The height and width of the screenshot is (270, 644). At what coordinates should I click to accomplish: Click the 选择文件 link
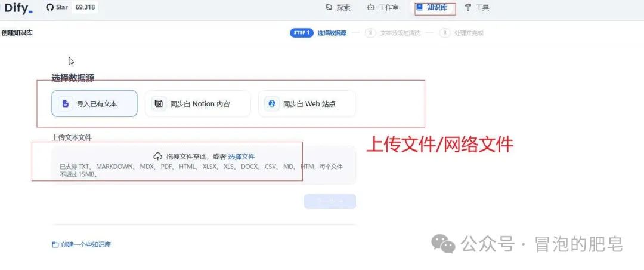[241, 157]
